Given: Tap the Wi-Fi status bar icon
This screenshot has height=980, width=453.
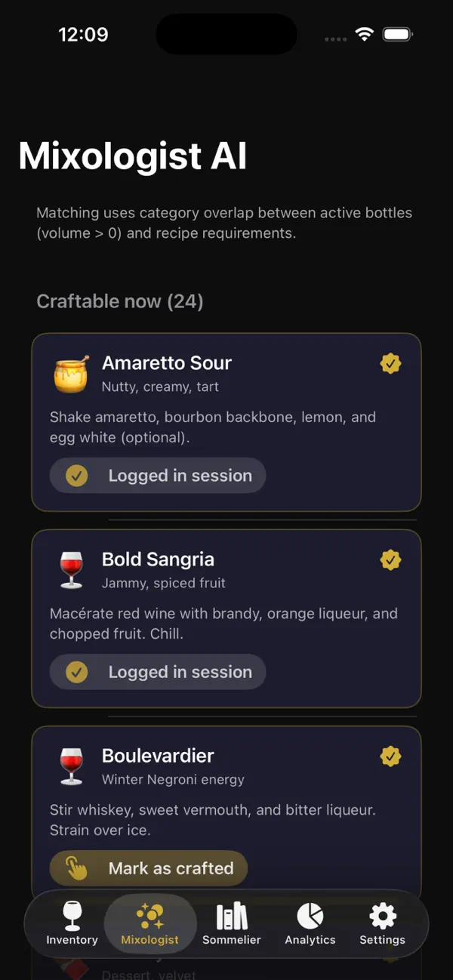Looking at the screenshot, I should [x=365, y=35].
